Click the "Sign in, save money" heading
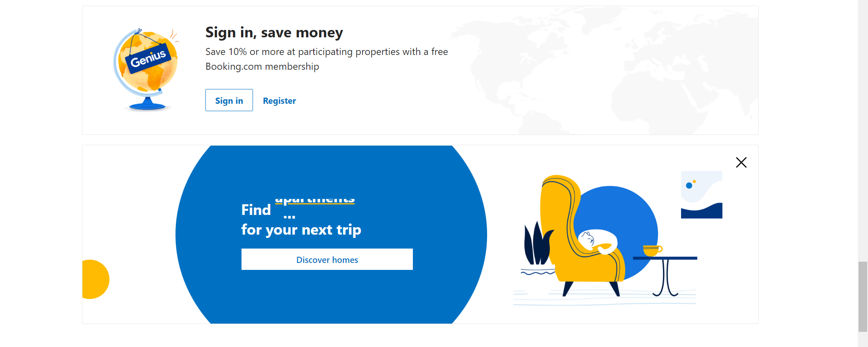This screenshot has width=868, height=347. coord(274,32)
